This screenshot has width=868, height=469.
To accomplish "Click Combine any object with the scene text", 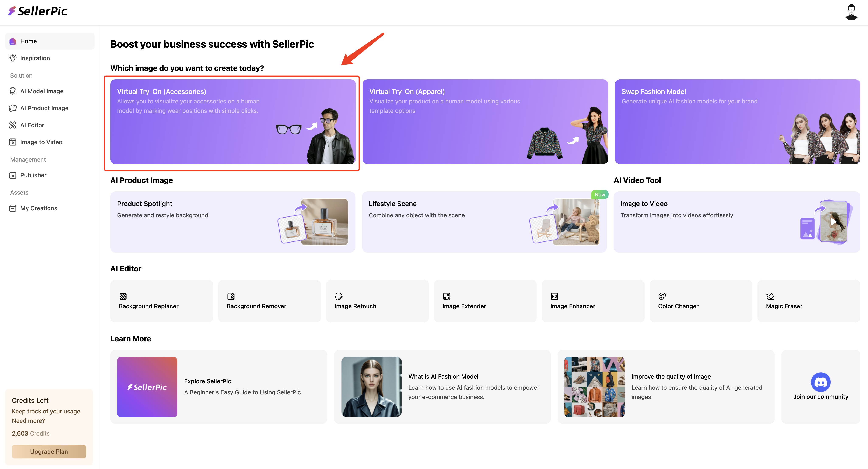I will (416, 215).
